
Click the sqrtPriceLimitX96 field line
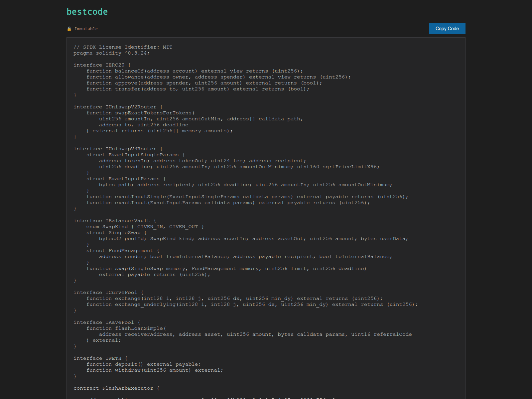(239, 167)
